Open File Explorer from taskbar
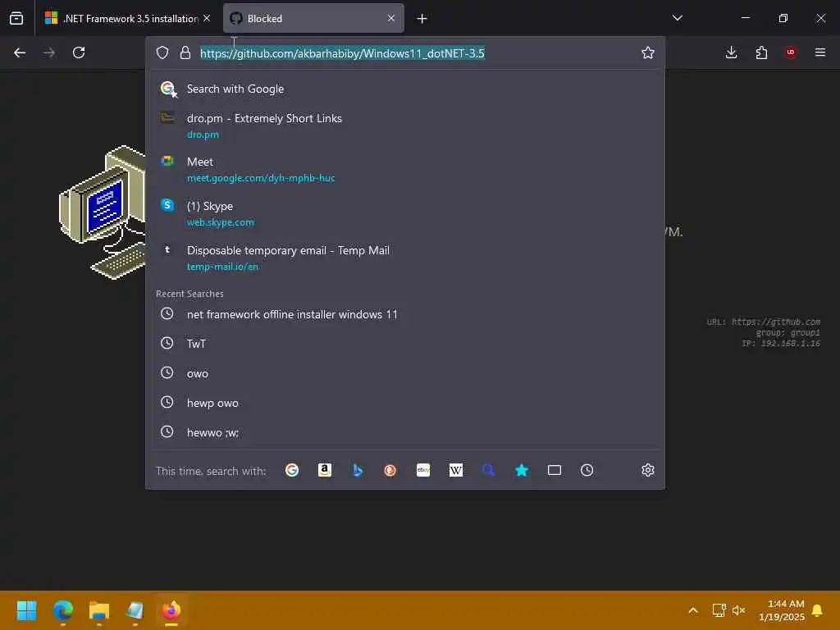 99,610
